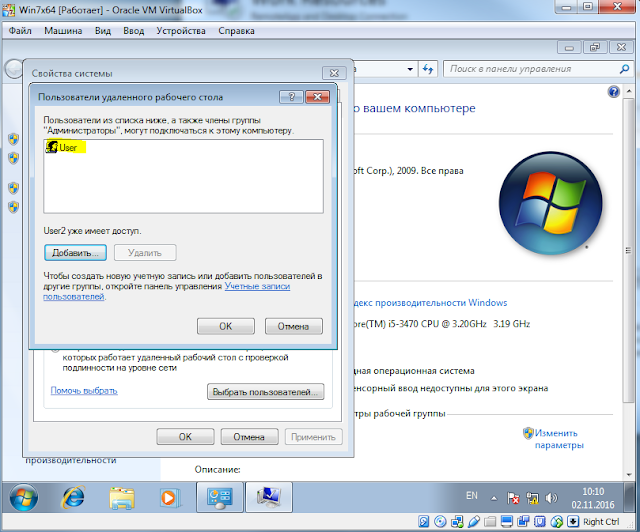Open the shared folders indicator icon
640x532 pixels.
tap(490, 521)
